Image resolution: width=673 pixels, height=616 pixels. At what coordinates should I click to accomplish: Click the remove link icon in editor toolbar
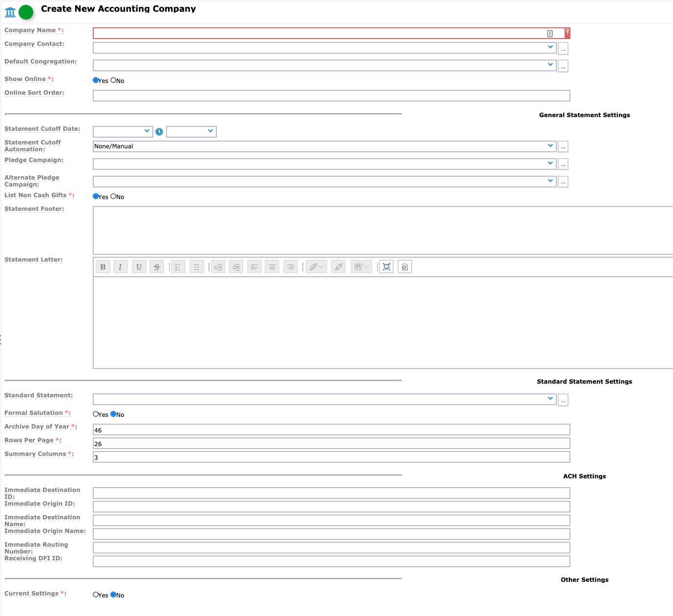[x=338, y=267]
